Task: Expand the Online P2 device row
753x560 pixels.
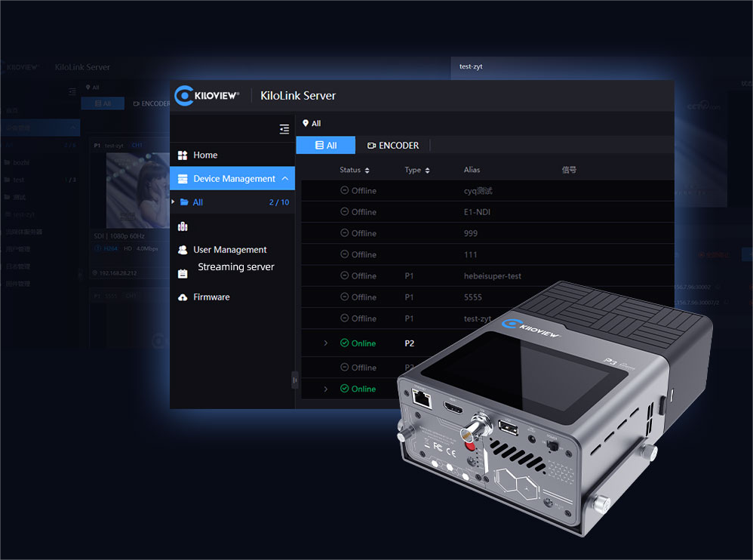Action: [x=326, y=343]
